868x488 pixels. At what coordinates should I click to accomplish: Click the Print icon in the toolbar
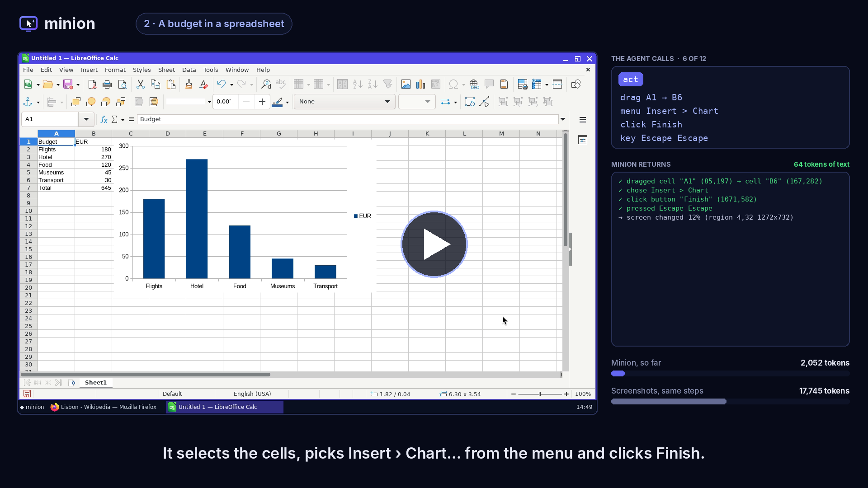(107, 84)
